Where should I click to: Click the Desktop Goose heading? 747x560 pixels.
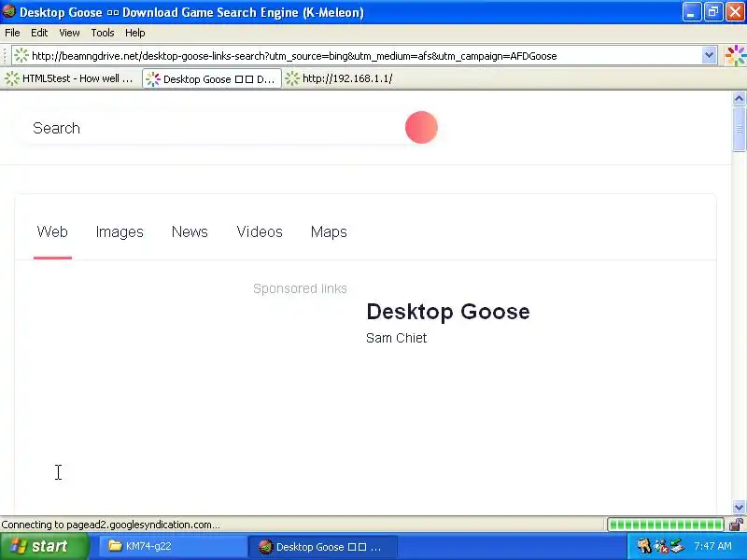(x=448, y=312)
